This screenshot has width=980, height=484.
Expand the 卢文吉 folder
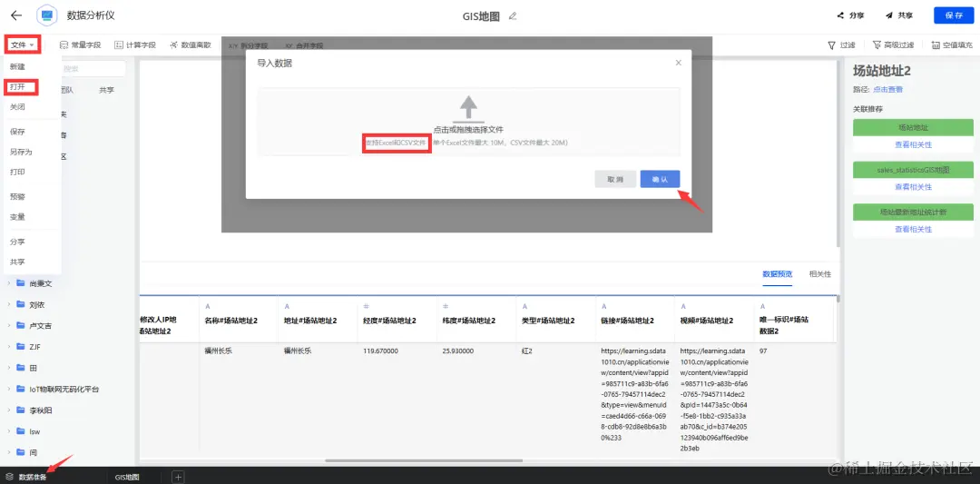(9, 326)
